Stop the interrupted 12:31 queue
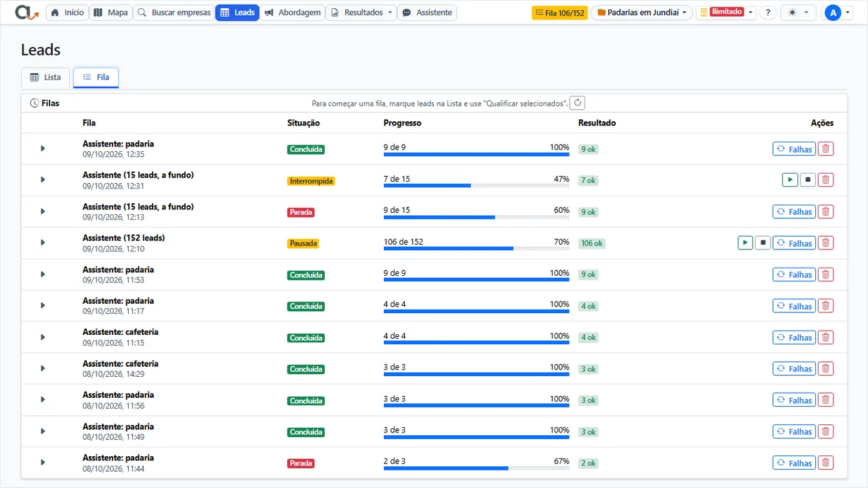Image resolution: width=868 pixels, height=488 pixels. (x=808, y=180)
